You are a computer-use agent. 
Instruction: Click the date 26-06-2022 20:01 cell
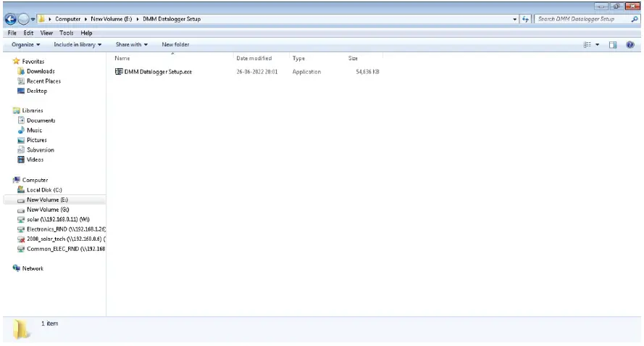[257, 72]
